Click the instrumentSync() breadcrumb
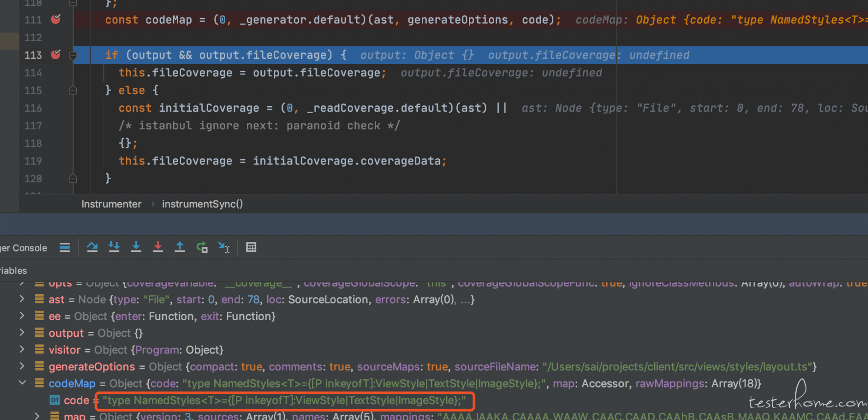The width and height of the screenshot is (868, 420). click(x=202, y=204)
